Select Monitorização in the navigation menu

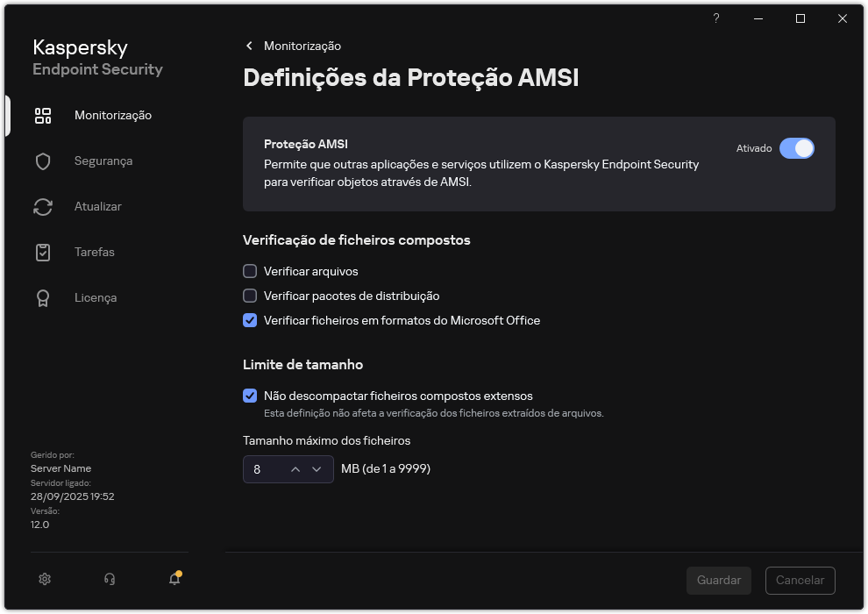point(113,115)
